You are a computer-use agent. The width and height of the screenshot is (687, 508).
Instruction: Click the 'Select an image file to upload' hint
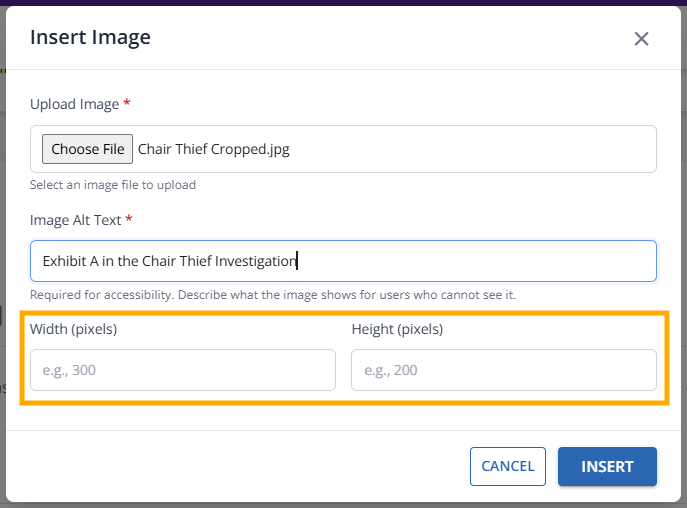click(112, 185)
